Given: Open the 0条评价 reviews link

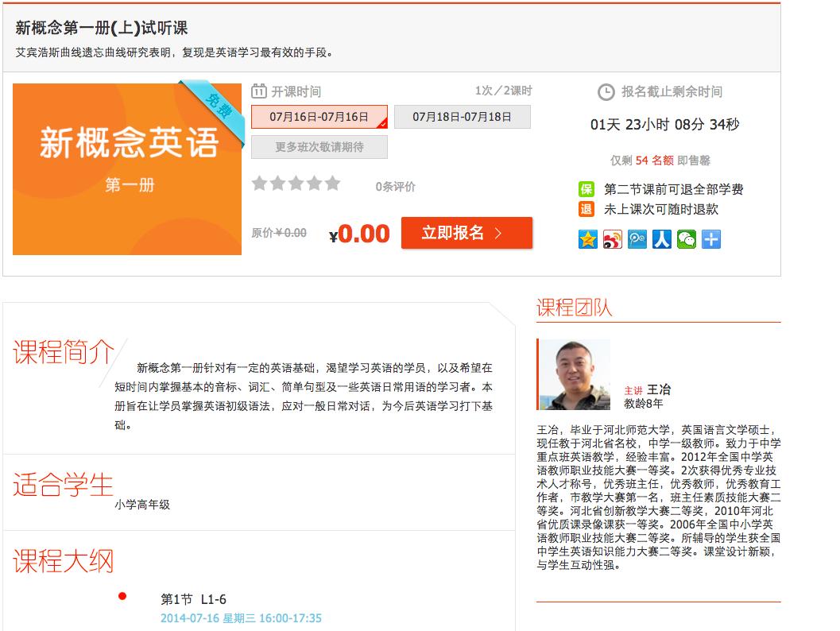Looking at the screenshot, I should pos(395,187).
